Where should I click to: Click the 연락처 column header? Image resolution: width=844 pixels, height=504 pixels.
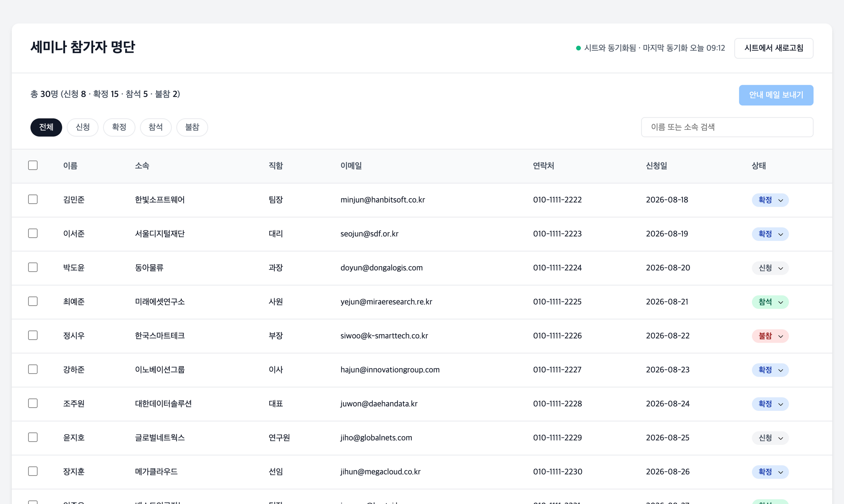(543, 166)
